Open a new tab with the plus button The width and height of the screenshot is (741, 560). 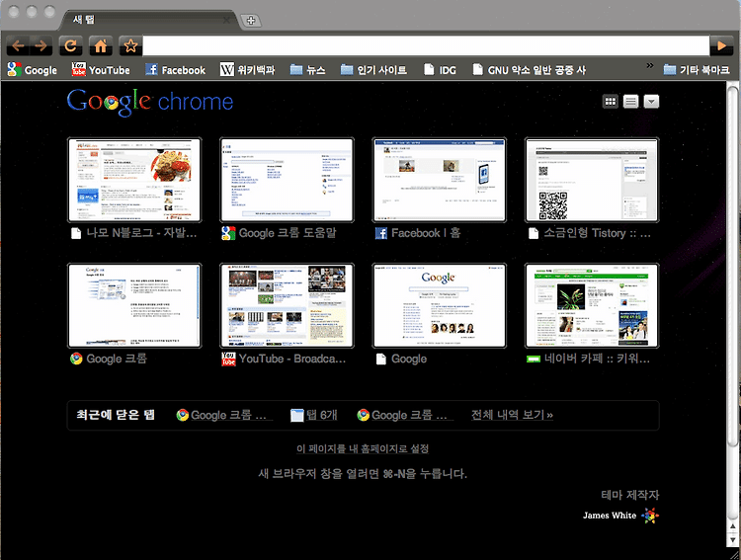tap(251, 20)
